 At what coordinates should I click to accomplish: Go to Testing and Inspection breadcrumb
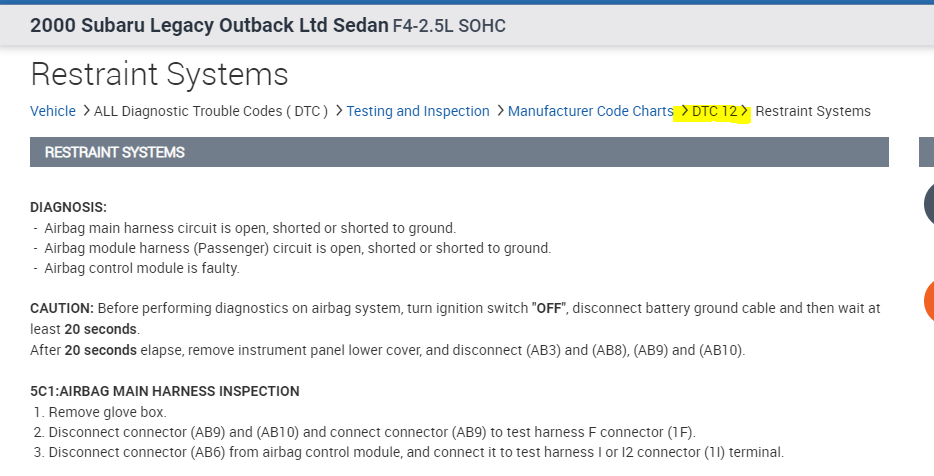tap(418, 111)
